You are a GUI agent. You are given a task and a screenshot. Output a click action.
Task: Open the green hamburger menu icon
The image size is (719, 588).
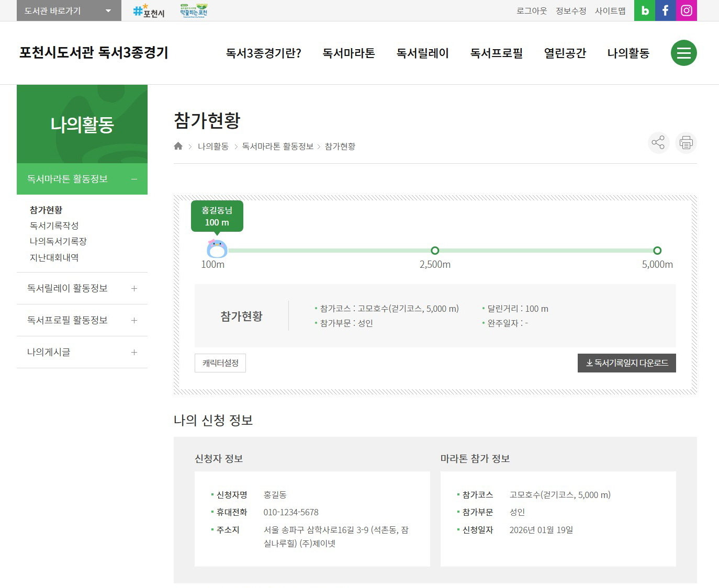coord(684,52)
